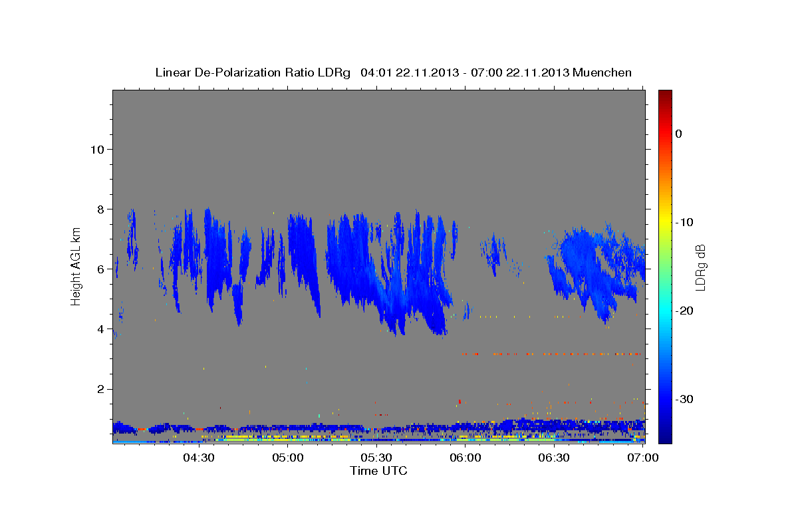The image size is (798, 532).
Task: Click the height tick label 10
Action: pyautogui.click(x=97, y=150)
